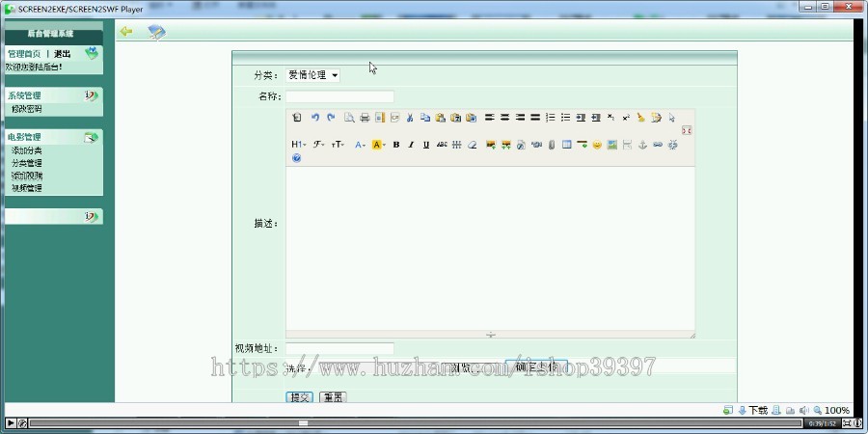Insert a table via table icon
The height and width of the screenshot is (434, 868).
[566, 145]
